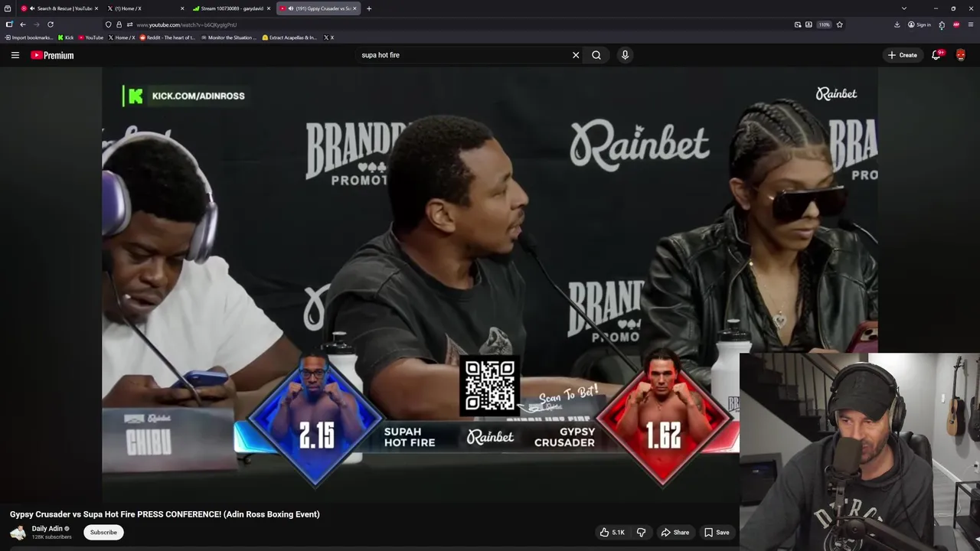Viewport: 980px width, 551px height.
Task: Open Import bookmarks bookmark
Action: [x=29, y=37]
